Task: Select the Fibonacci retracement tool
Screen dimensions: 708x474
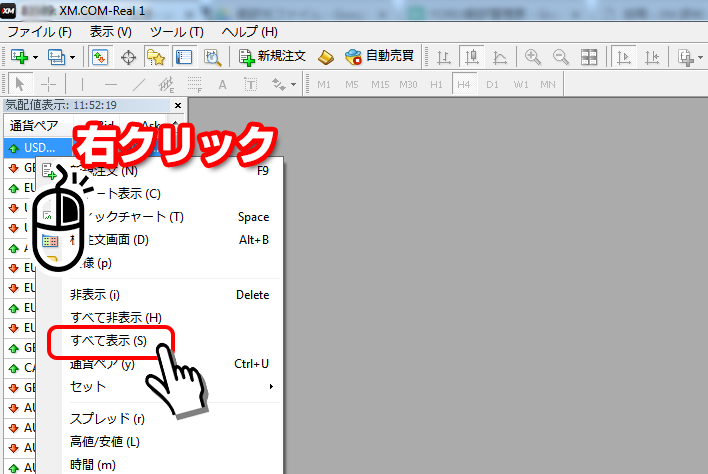Action: tap(195, 84)
